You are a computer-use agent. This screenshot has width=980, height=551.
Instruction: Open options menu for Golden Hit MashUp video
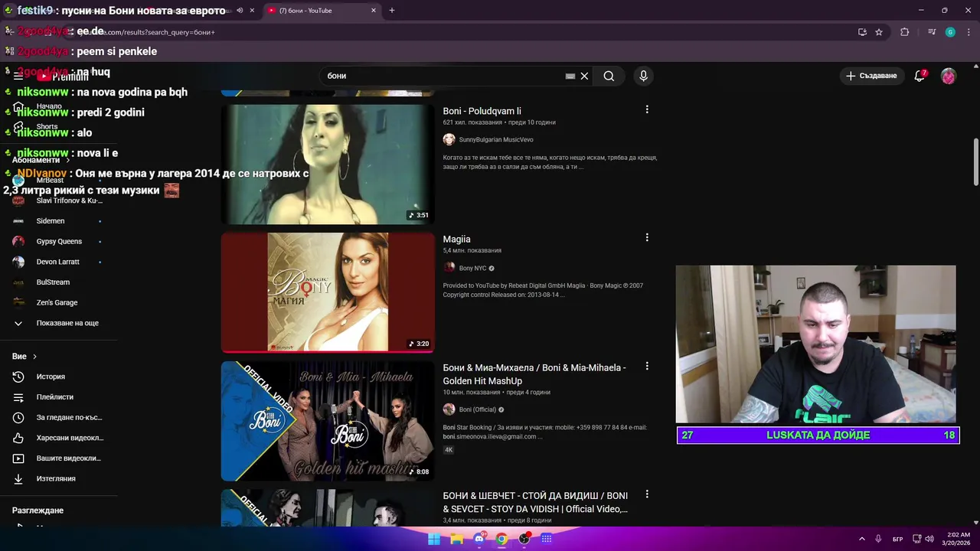(647, 367)
